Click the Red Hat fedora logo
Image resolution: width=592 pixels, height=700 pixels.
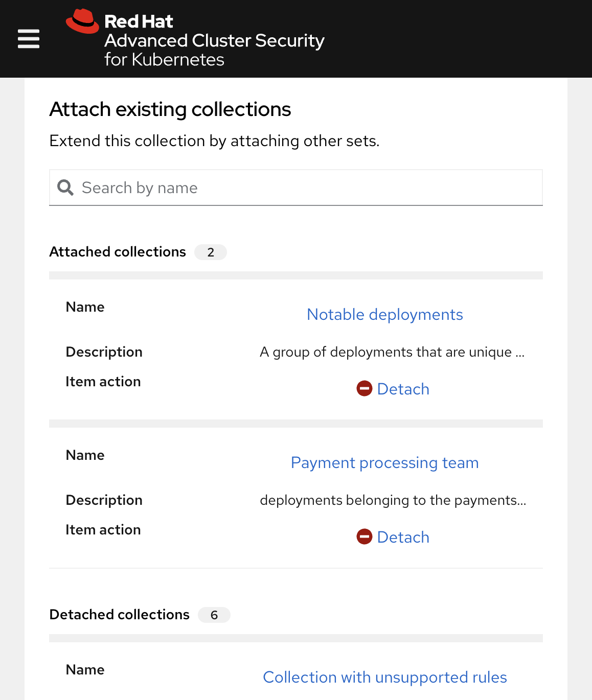82,21
